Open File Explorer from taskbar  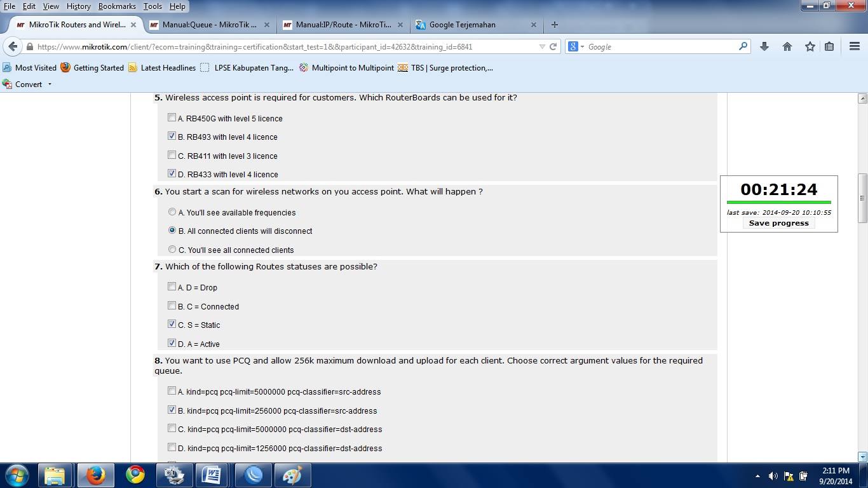(55, 475)
